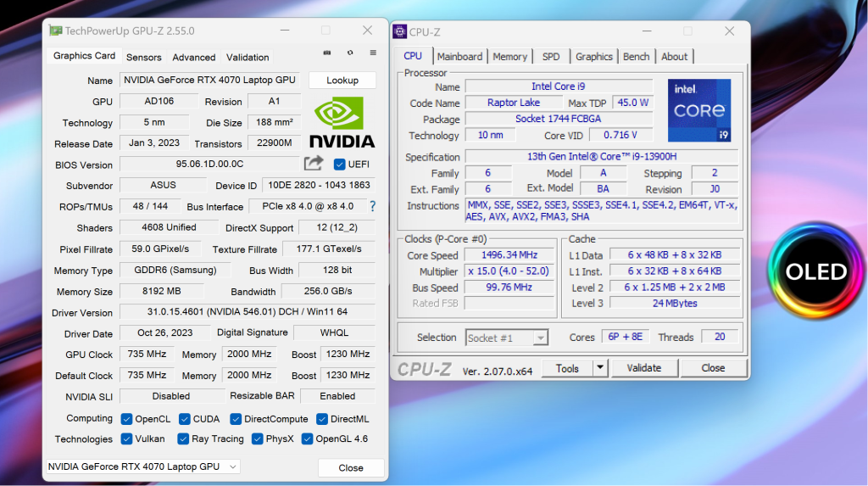Click the Intel Core i9 logo

point(699,110)
